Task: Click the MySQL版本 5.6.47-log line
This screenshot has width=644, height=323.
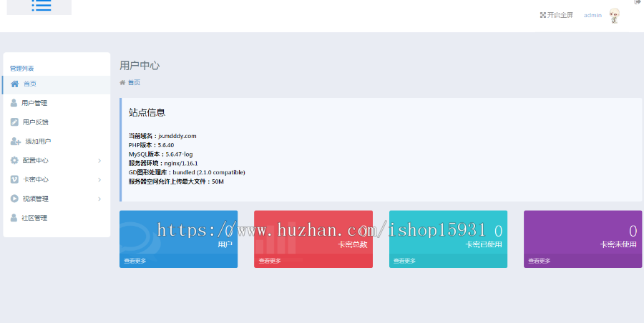Action: coord(160,154)
